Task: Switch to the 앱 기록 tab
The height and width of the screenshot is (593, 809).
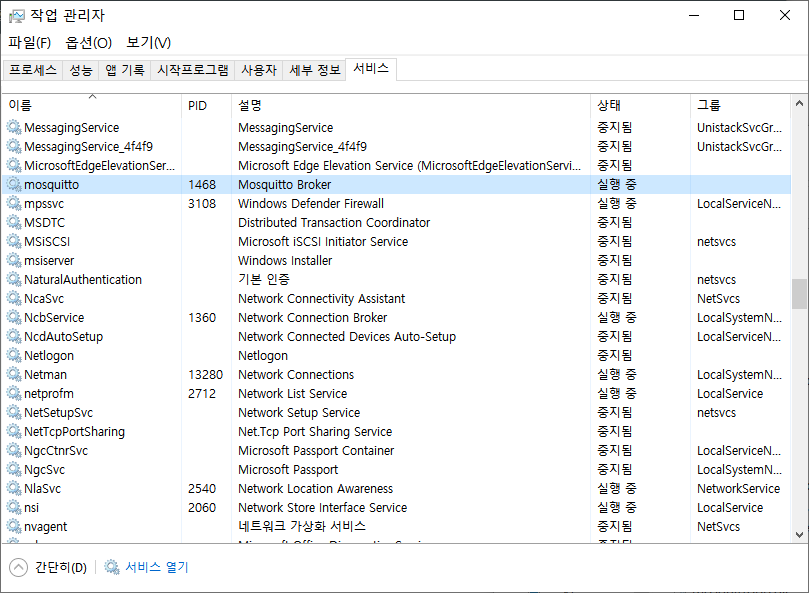Action: (x=125, y=70)
